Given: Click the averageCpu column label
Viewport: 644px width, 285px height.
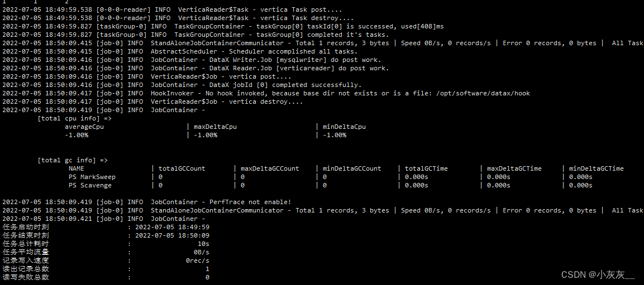Looking at the screenshot, I should click(84, 127).
